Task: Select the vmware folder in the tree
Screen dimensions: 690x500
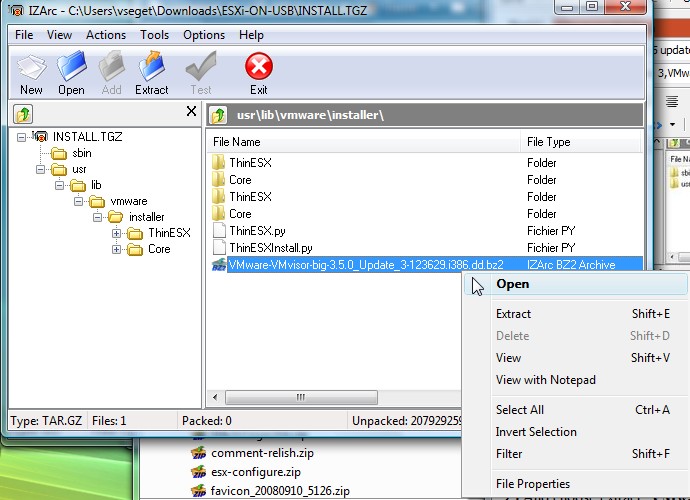Action: [x=129, y=201]
